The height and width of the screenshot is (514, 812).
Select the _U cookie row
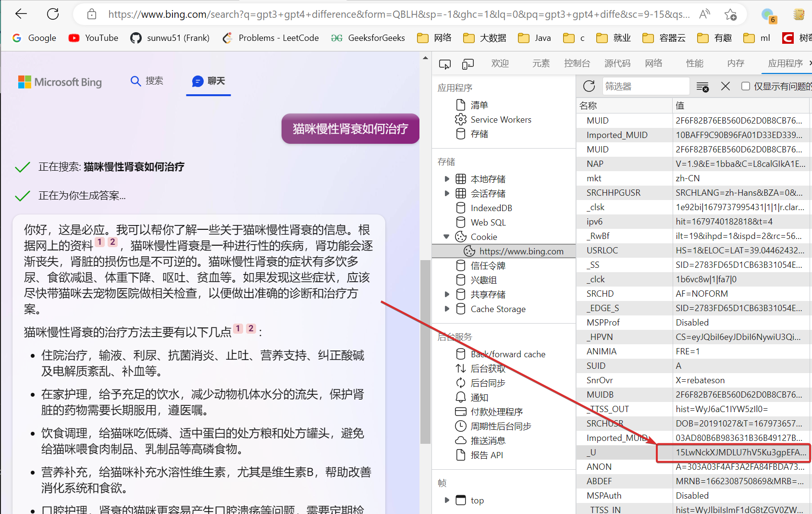click(694, 452)
